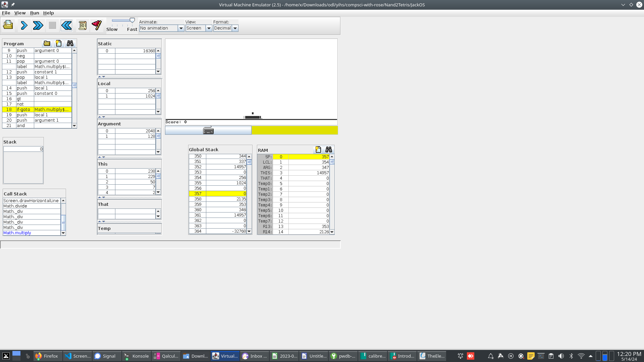The height and width of the screenshot is (362, 644).
Task: Click the Run fast-forward icon
Action: pos(38,25)
